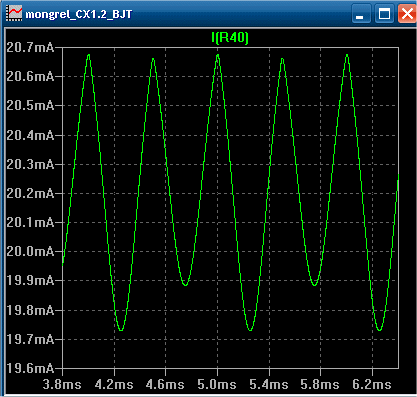The height and width of the screenshot is (397, 417).
Task: Click the 20.4mA vertical axis label
Action: click(30, 135)
